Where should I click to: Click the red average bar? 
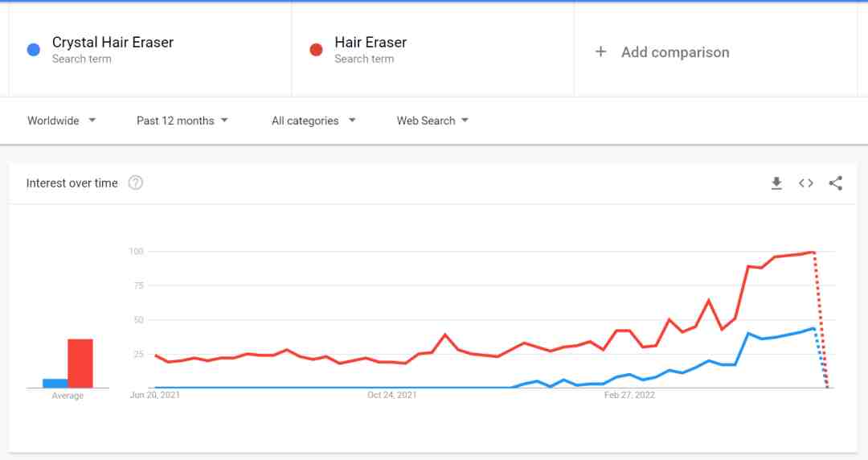(x=80, y=363)
